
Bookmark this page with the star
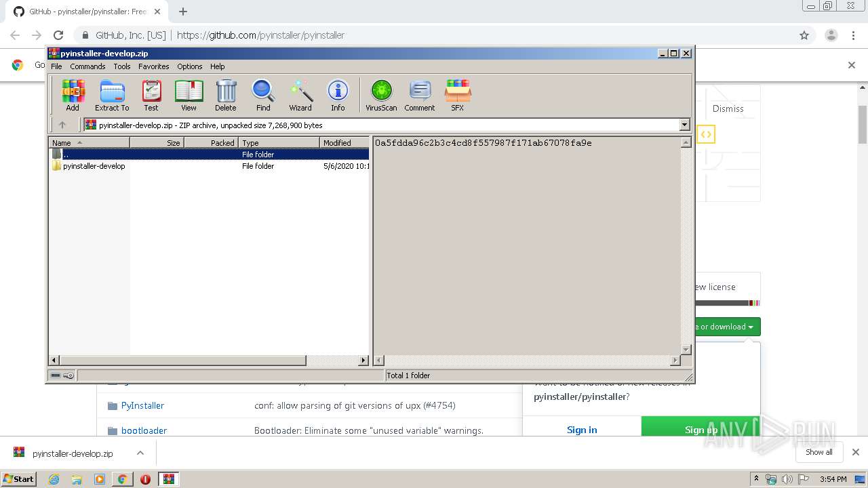tap(804, 35)
